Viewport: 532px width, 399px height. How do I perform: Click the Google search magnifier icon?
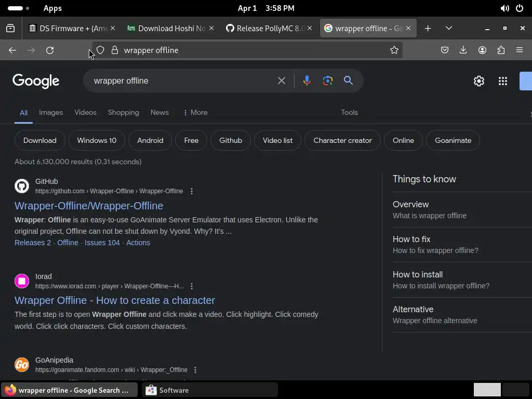(348, 81)
